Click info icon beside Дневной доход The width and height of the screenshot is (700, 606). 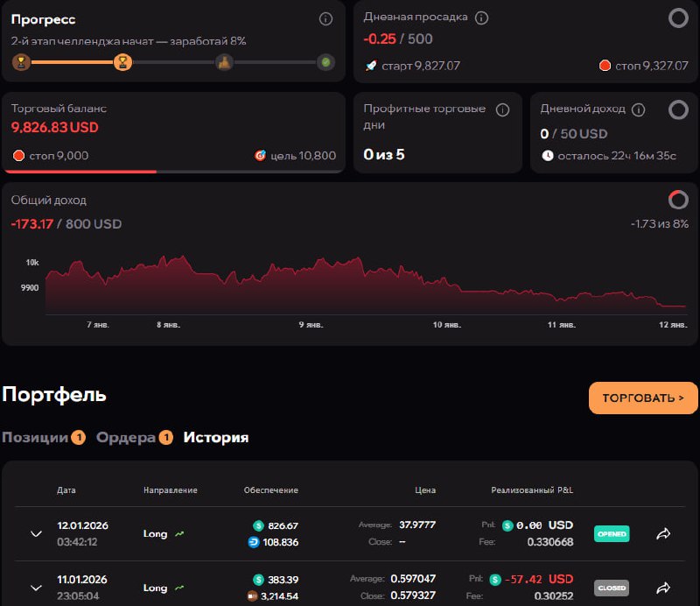[x=639, y=109]
